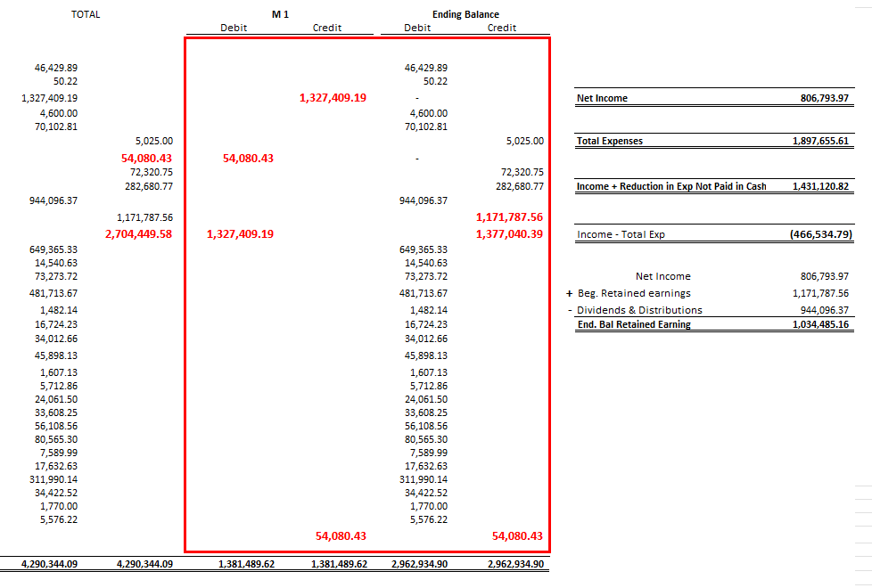Viewport: 872px width, 588px height.
Task: Click the M 1 Credit total 1,381,489.62
Action: coord(339,564)
